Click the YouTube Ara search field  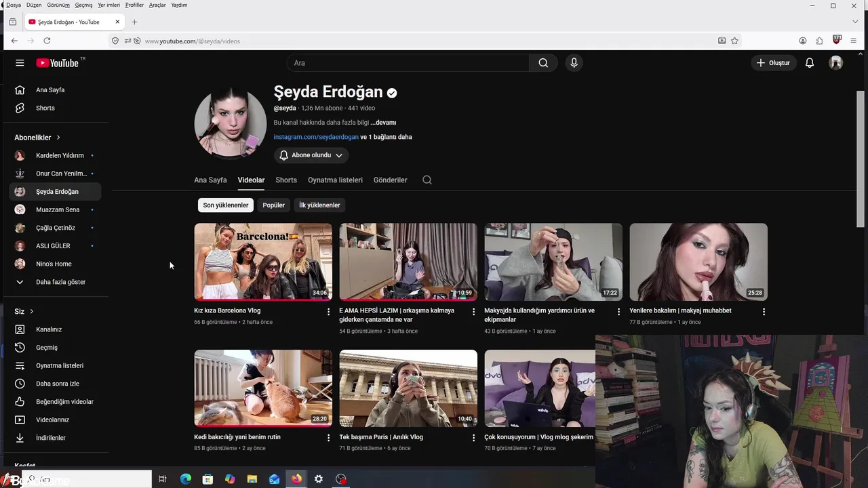pos(408,63)
